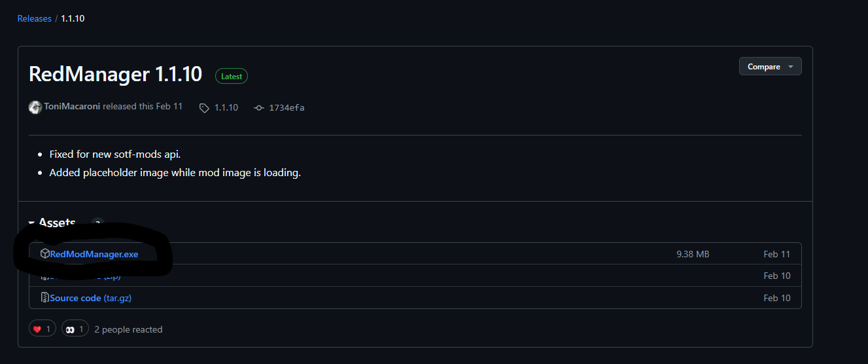Image resolution: width=868 pixels, height=364 pixels.
Task: Open ToniMacaroni's avatar image
Action: (35, 107)
